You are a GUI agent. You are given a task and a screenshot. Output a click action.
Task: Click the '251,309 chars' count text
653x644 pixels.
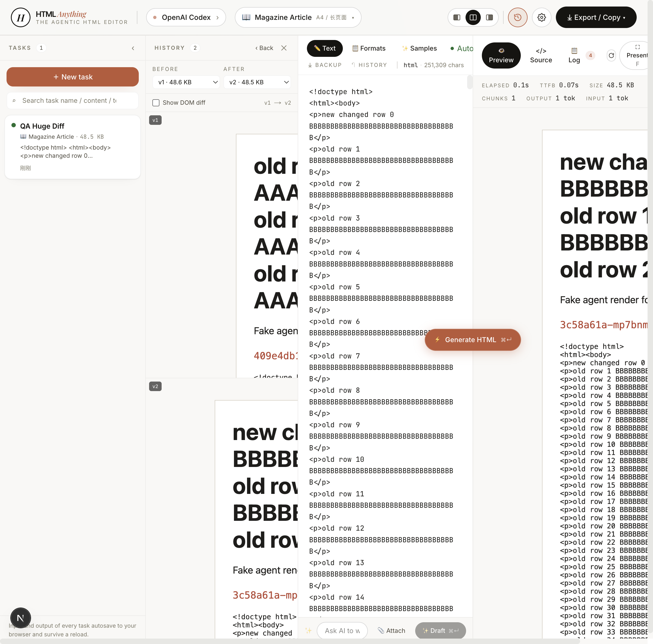444,65
